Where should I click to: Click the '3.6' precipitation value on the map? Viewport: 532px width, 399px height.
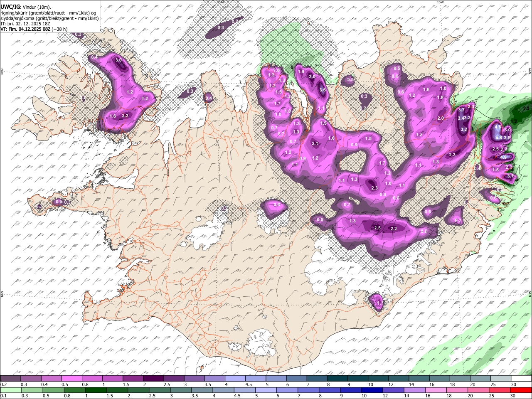click(x=323, y=90)
